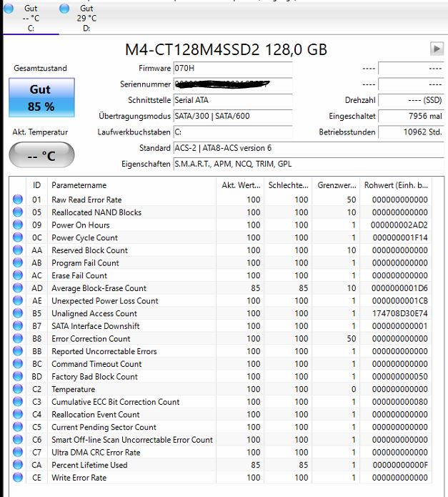
Task: Click the Standard field ACS-2 | ATA8-ACS version 6
Action: tap(309, 148)
